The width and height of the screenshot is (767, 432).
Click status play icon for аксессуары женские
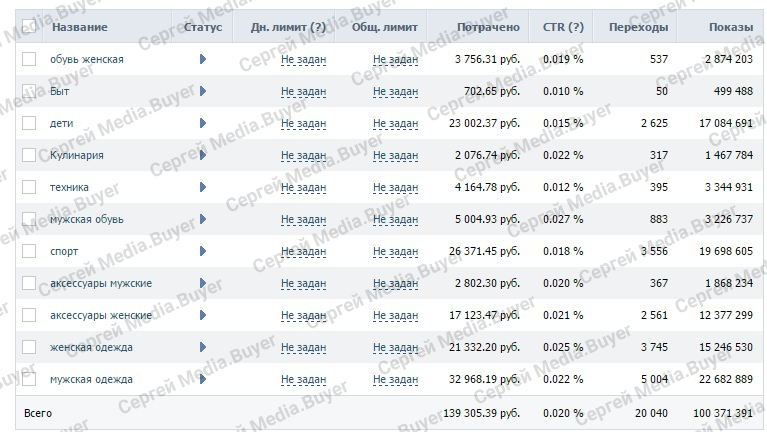coord(203,315)
